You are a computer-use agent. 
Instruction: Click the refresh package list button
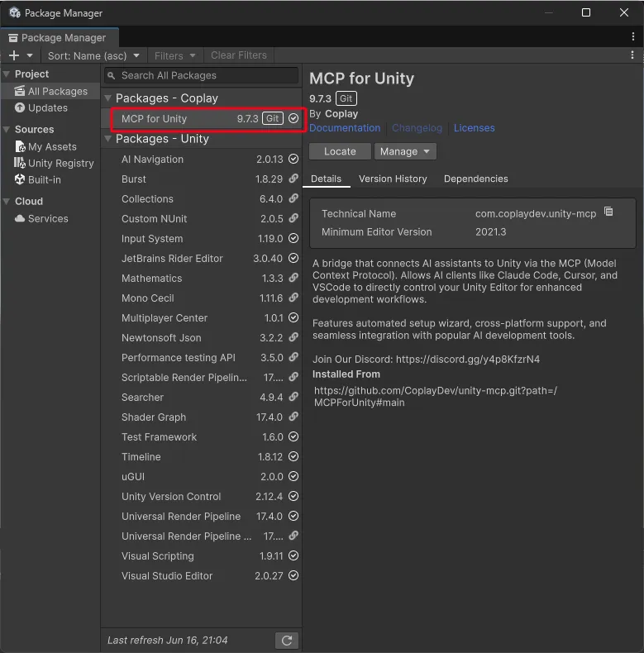coord(287,641)
